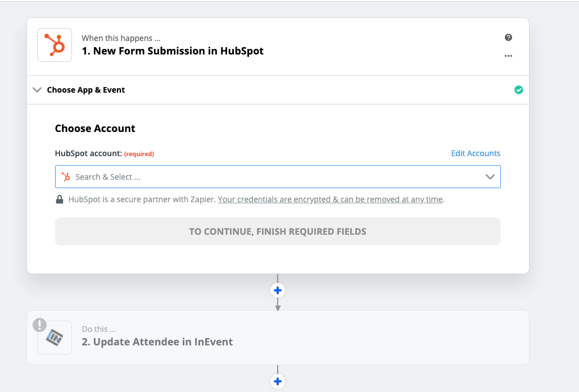
Task: Collapse the Choose App & Event section chevron
Action: (x=37, y=90)
